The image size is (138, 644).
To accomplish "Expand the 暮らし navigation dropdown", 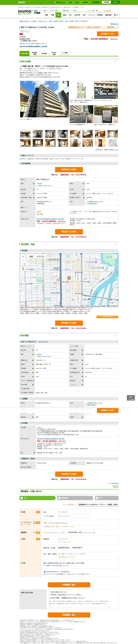I will [117, 15].
